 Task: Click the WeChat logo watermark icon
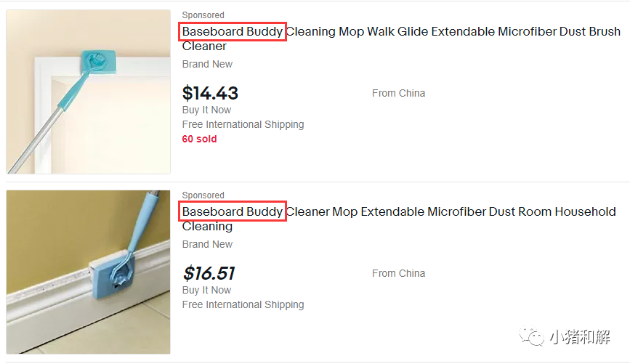532,336
